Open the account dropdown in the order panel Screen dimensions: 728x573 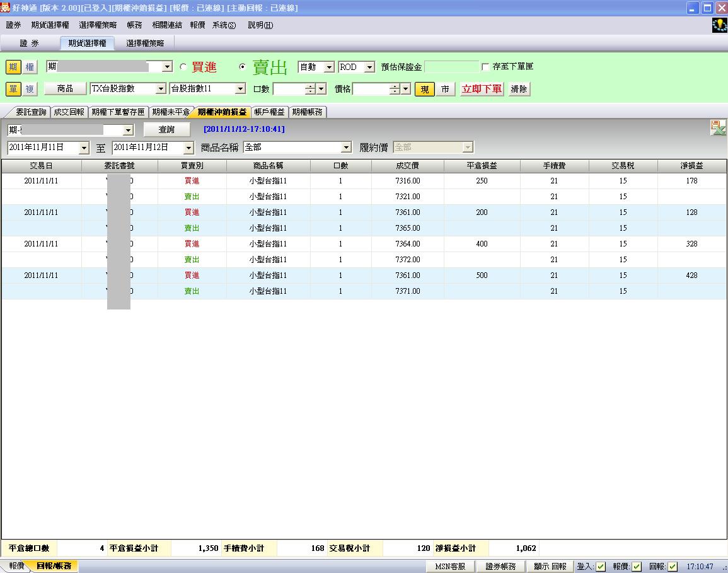167,67
